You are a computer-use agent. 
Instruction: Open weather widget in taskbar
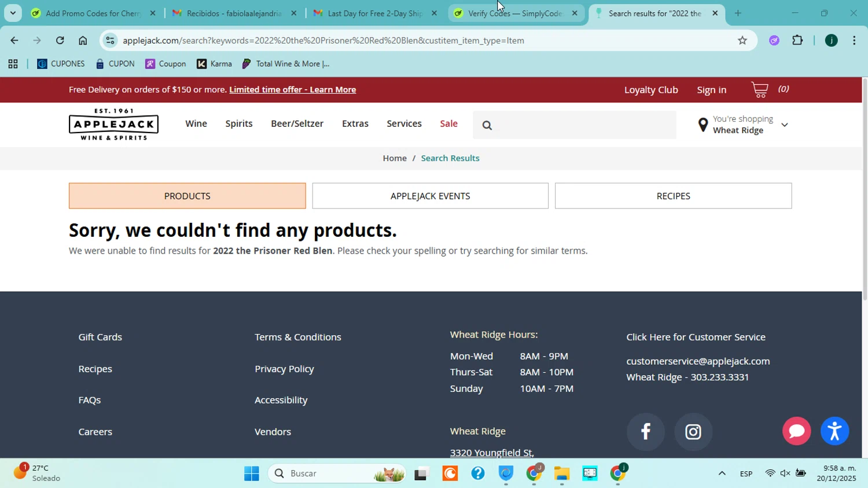click(38, 473)
